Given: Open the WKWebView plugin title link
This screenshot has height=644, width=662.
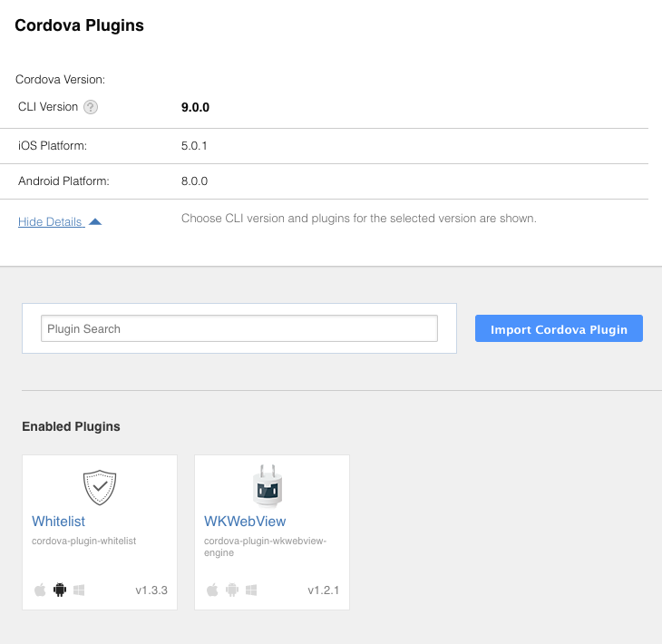Looking at the screenshot, I should [245, 522].
